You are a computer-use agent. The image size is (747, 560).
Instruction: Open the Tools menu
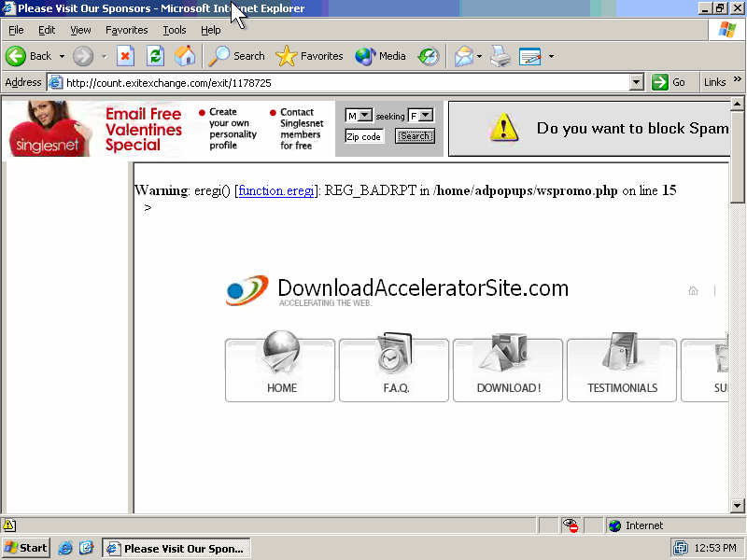pyautogui.click(x=175, y=30)
